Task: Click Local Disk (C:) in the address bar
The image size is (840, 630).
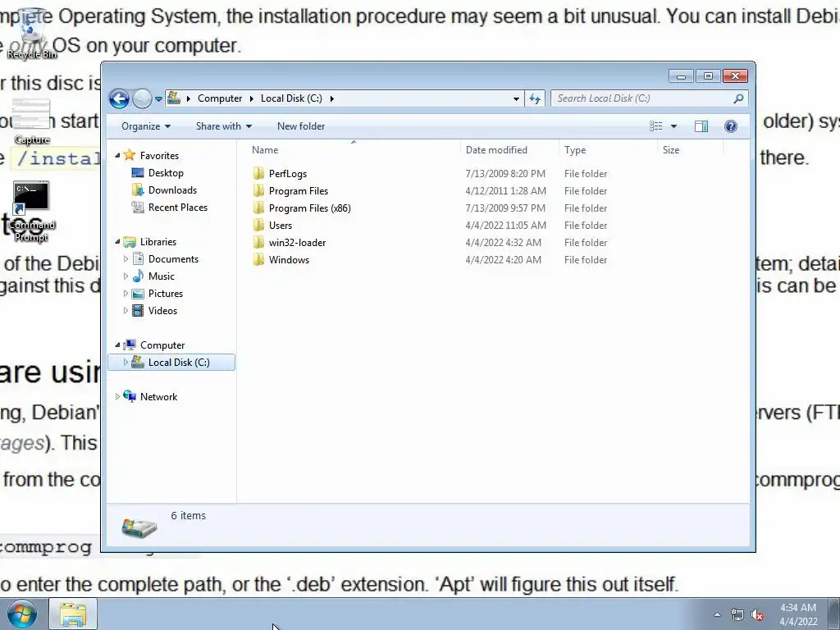Action: pos(291,98)
